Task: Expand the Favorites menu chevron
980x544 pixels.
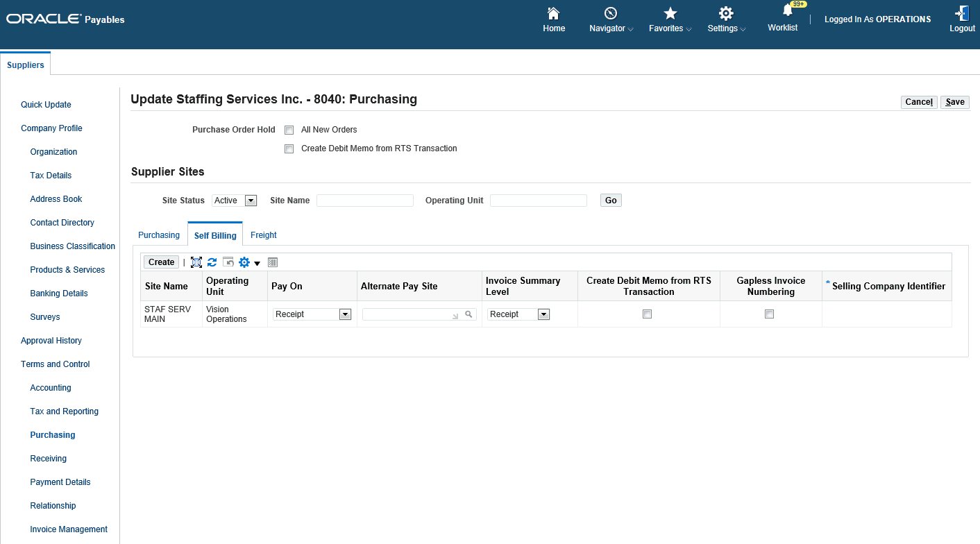Action: (x=688, y=29)
